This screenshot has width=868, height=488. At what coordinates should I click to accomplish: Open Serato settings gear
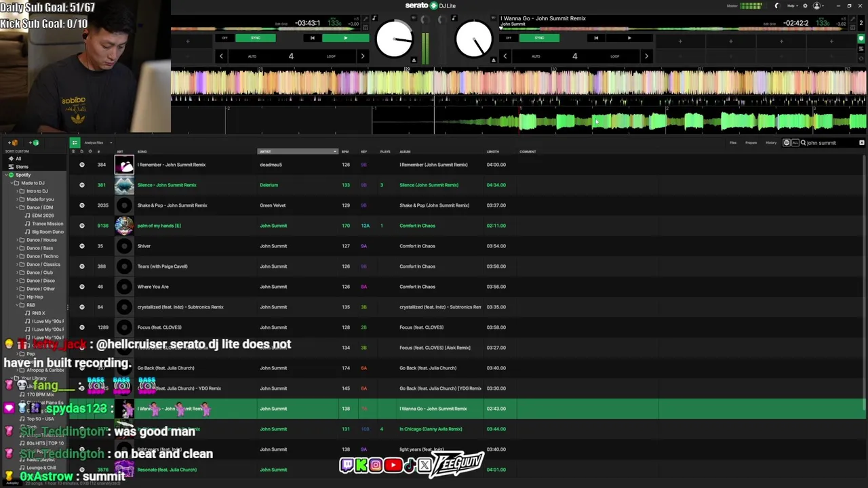[x=805, y=6]
